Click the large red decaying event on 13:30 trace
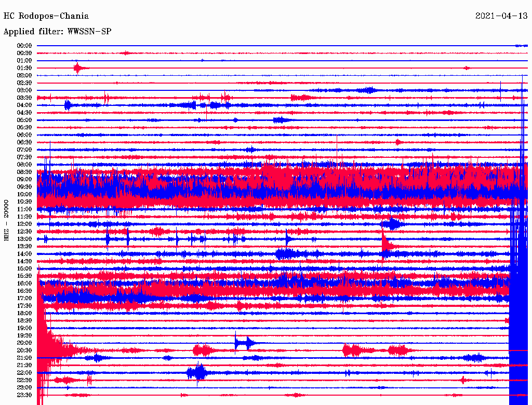 (385, 244)
